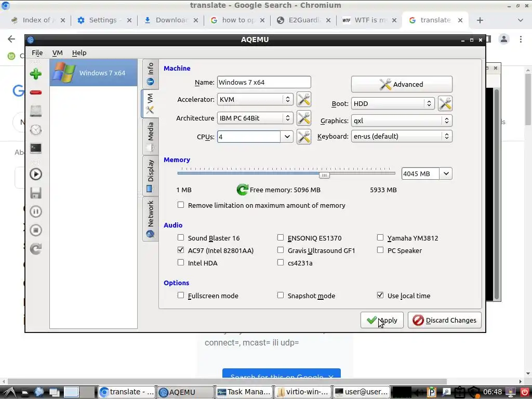This screenshot has width=532, height=399.
Task: Pause the VM with the pause icon
Action: click(36, 211)
